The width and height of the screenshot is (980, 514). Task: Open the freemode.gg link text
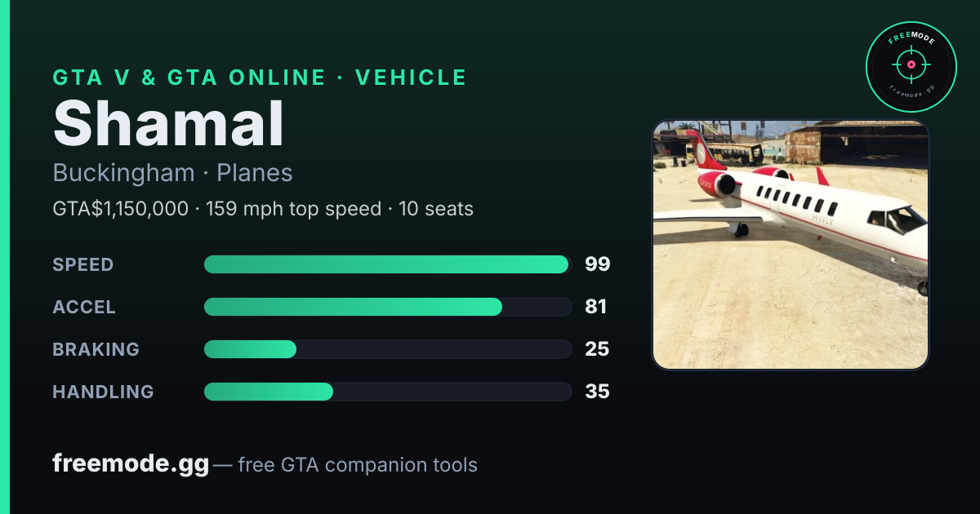[x=131, y=464]
